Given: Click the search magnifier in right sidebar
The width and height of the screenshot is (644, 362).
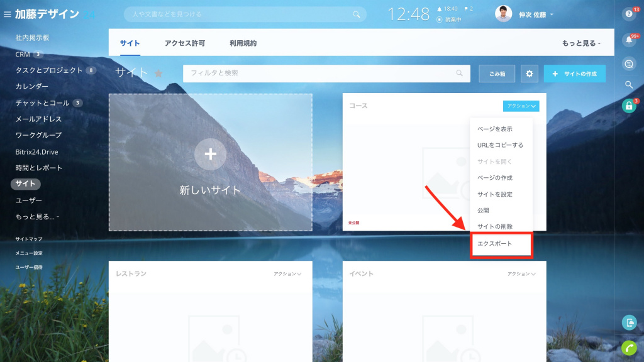Looking at the screenshot, I should (629, 84).
